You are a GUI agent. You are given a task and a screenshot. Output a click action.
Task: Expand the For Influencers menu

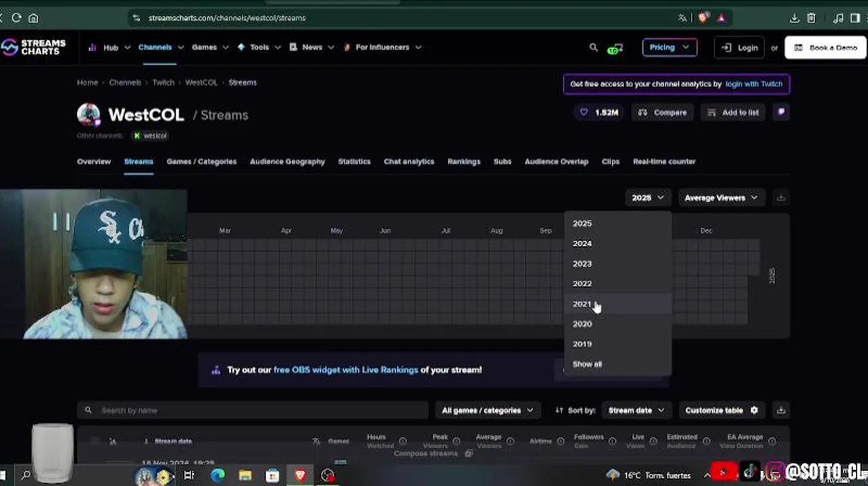pyautogui.click(x=382, y=47)
